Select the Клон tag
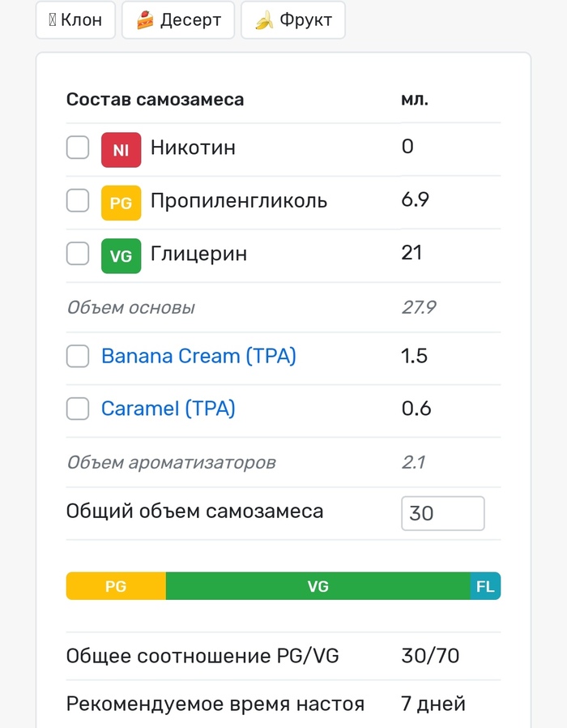The width and height of the screenshot is (567, 728). point(75,20)
